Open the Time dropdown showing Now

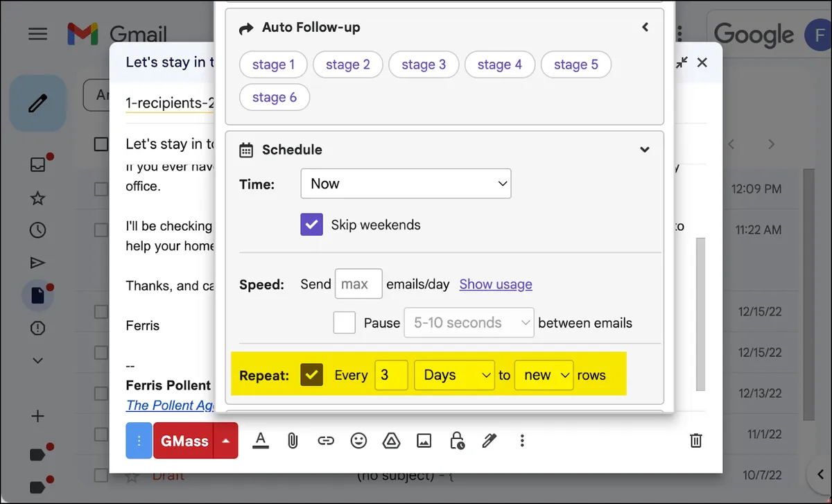406,184
